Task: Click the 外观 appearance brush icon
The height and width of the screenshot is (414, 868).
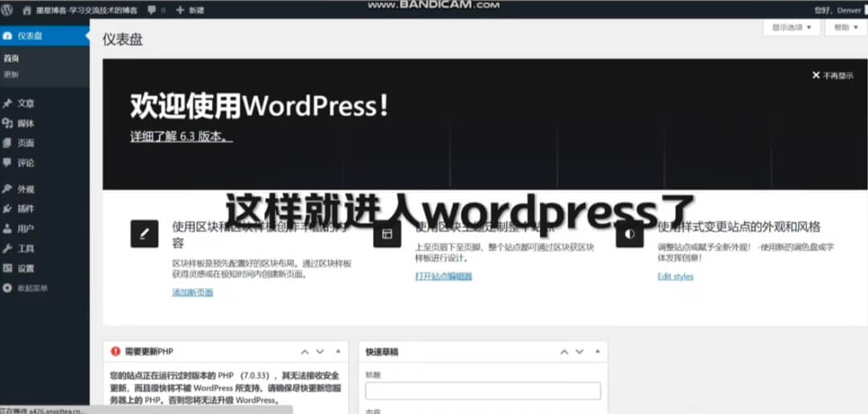Action: [7, 189]
